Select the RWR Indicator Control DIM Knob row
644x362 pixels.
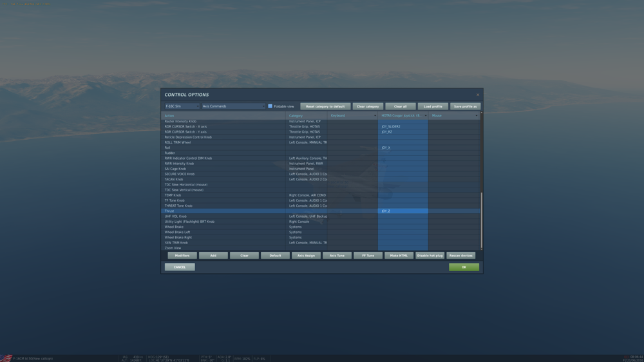pyautogui.click(x=320, y=158)
